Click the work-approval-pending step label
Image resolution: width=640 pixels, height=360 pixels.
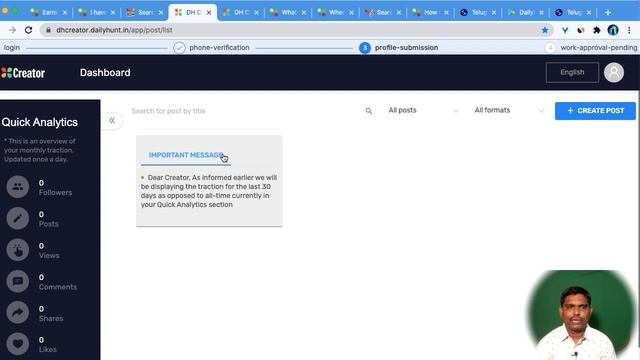pyautogui.click(x=599, y=48)
